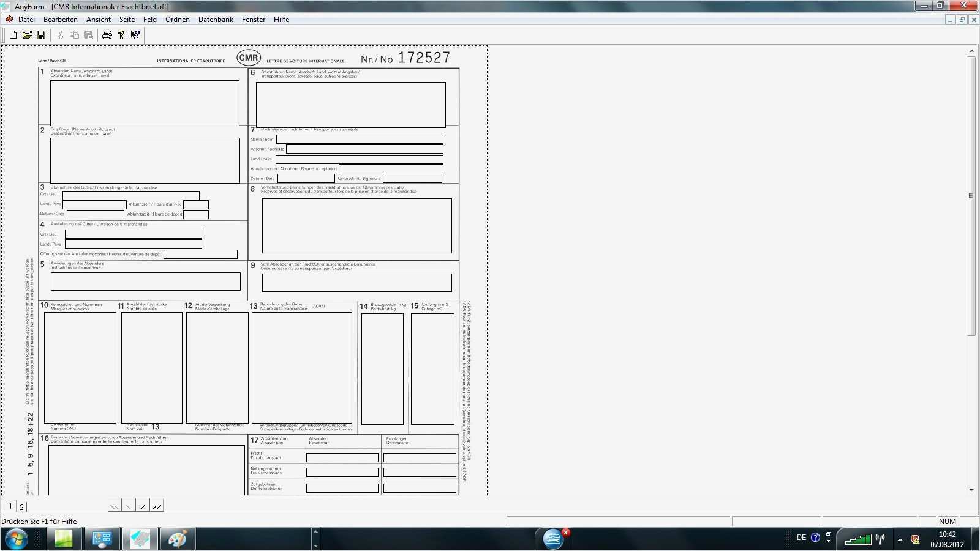
Task: Click the Ort / Lieu field in section 3
Action: click(x=131, y=195)
